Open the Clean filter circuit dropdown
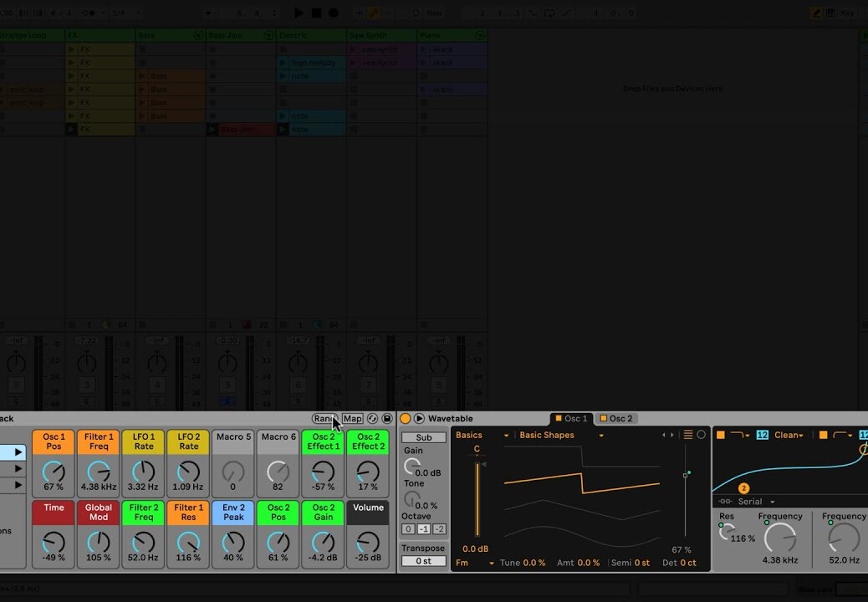The width and height of the screenshot is (868, 602). click(789, 435)
